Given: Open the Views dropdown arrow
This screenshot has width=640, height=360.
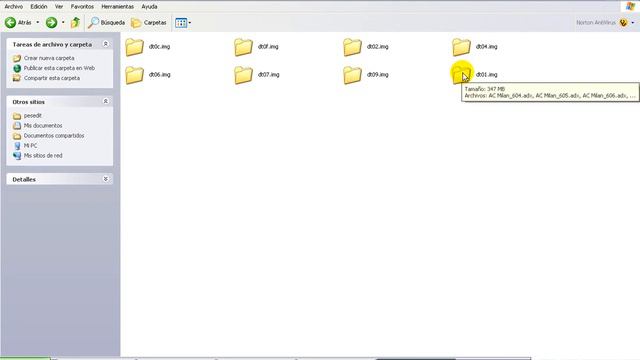Looking at the screenshot, I should pos(190,23).
